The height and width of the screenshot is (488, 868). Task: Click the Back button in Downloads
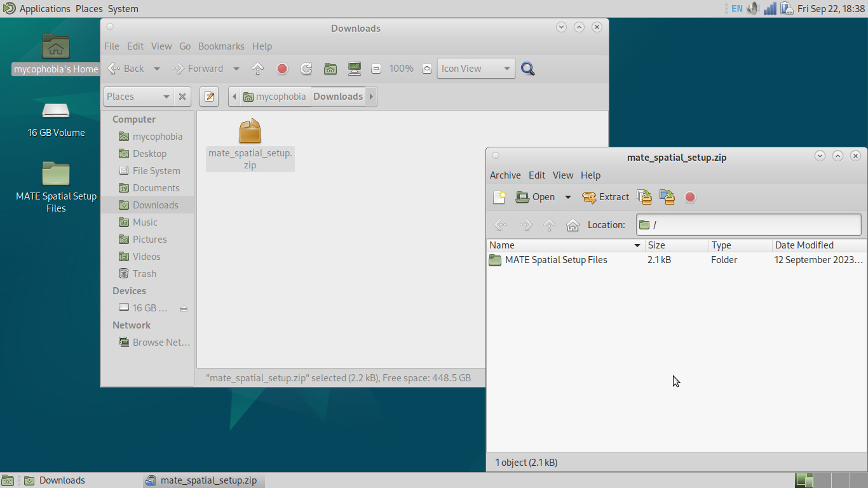(126, 69)
